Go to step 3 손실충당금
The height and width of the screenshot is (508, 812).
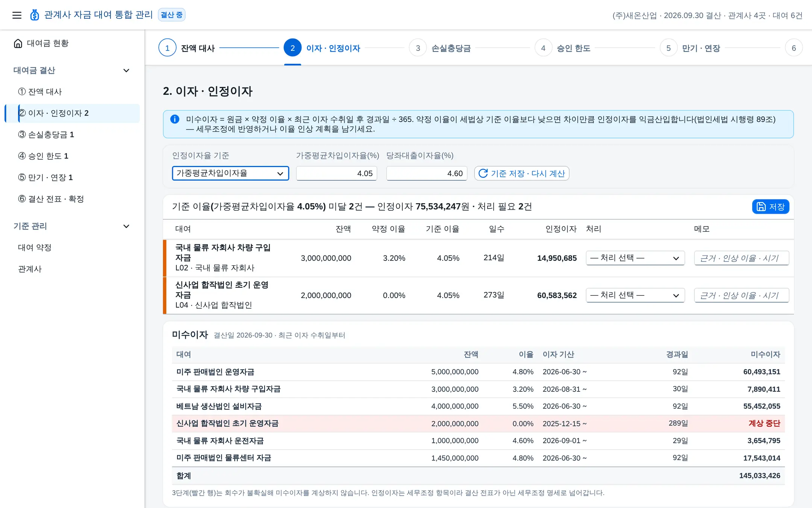click(x=440, y=48)
